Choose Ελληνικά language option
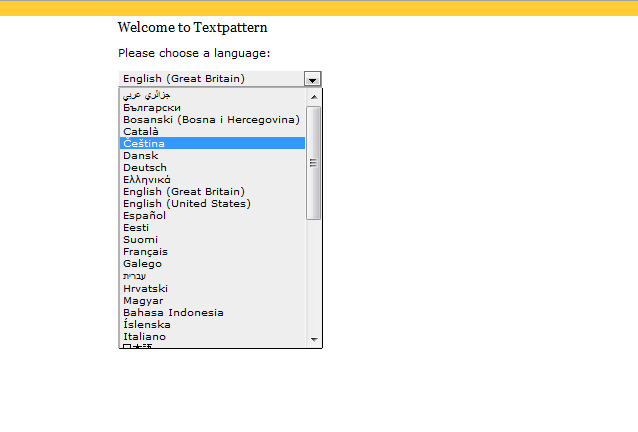The image size is (638, 432). click(213, 179)
